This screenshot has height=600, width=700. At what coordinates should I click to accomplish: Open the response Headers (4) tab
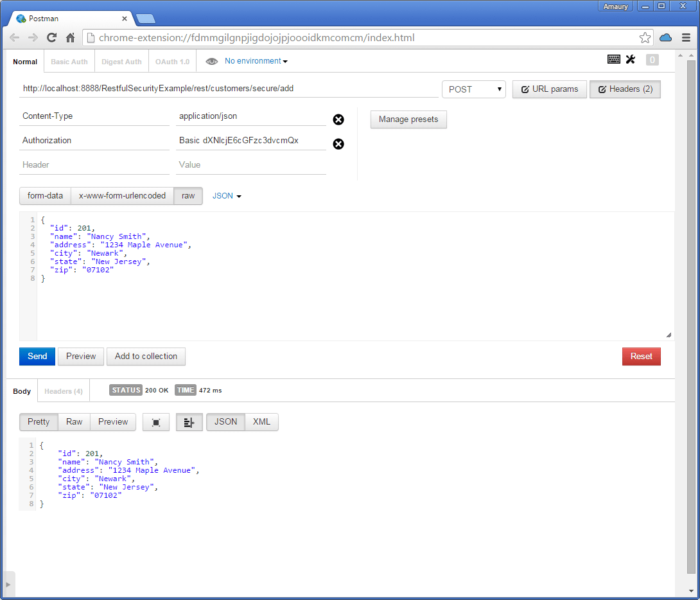pos(64,391)
